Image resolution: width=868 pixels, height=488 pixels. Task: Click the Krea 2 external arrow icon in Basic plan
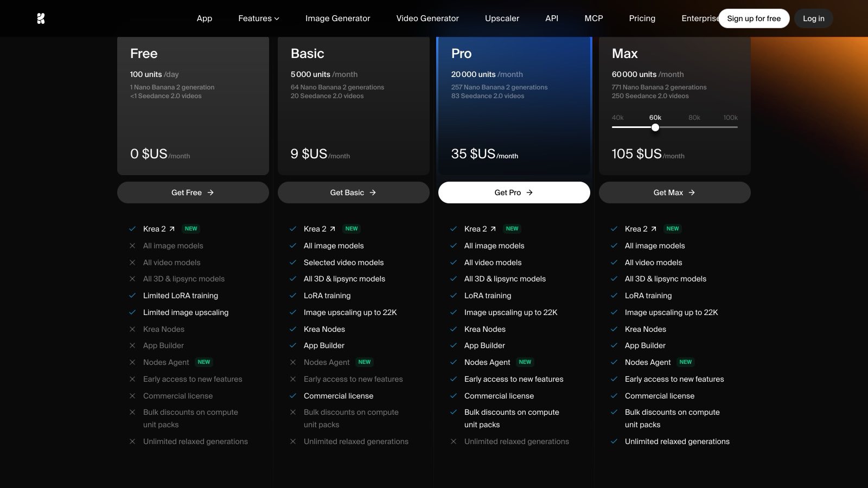tap(333, 229)
